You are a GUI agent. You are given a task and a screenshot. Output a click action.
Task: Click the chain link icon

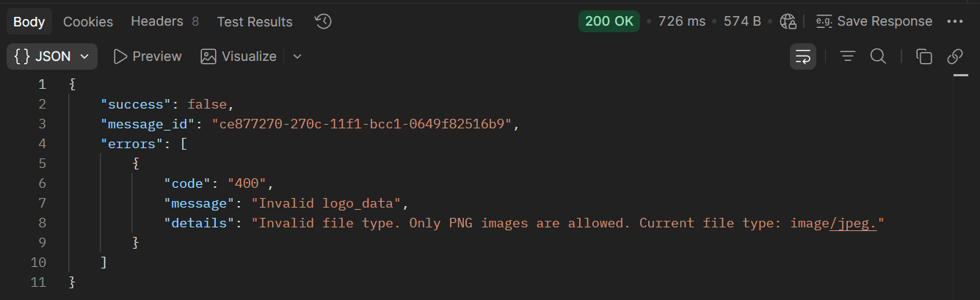click(955, 56)
